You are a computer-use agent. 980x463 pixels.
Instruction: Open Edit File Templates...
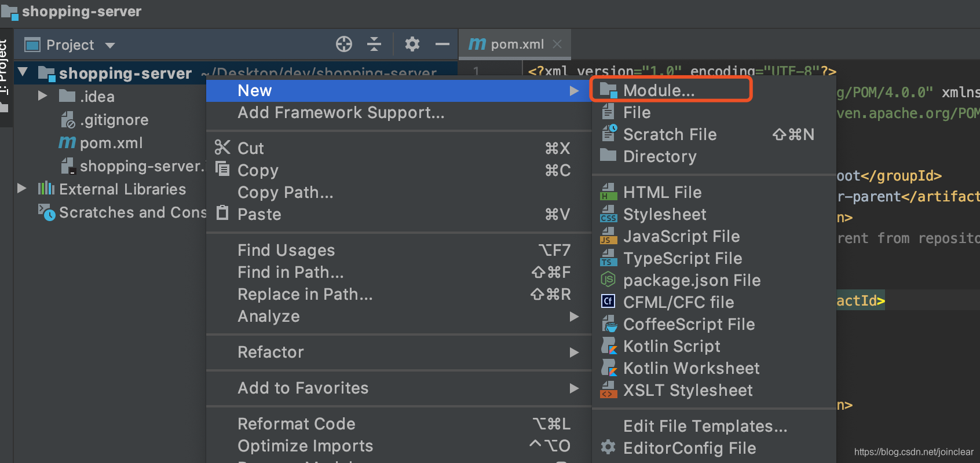coord(714,426)
